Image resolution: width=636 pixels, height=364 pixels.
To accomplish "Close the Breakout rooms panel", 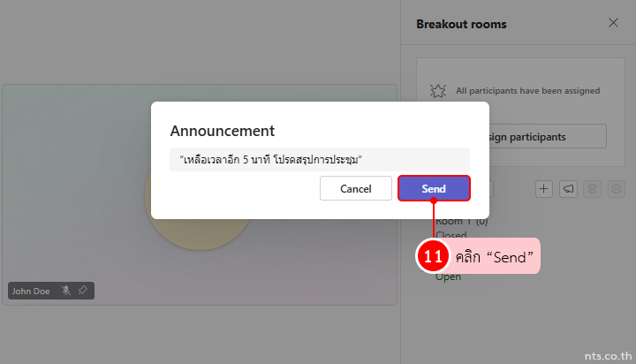I will tap(613, 24).
